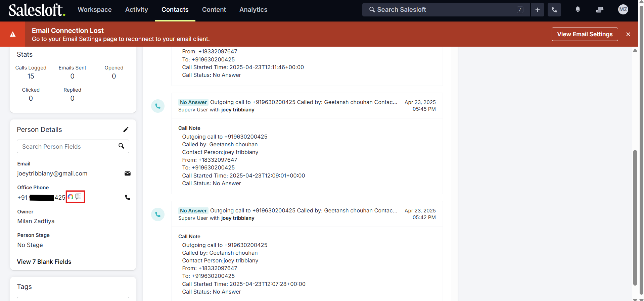
Task: Click the page scrollbar up arrow
Action: tap(635, 50)
